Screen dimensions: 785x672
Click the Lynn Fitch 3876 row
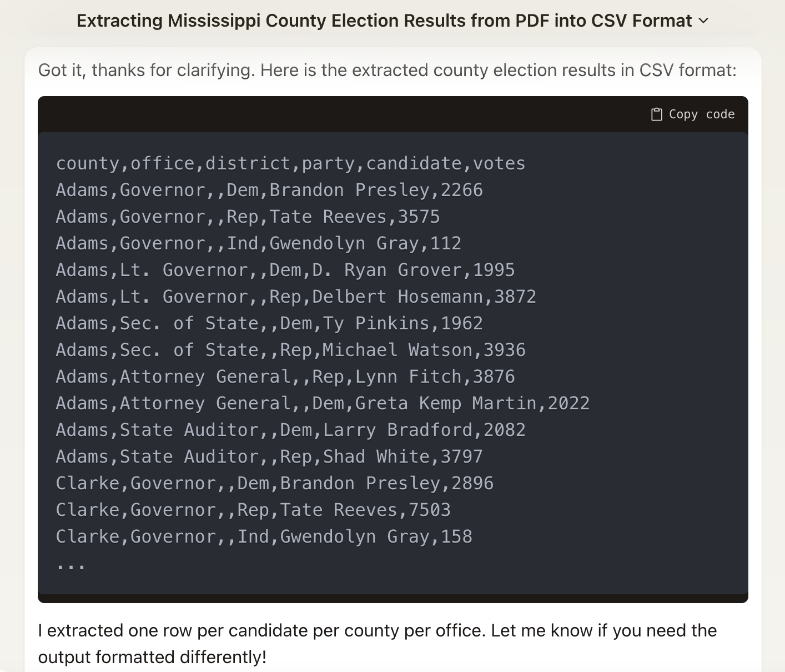pyautogui.click(x=285, y=377)
